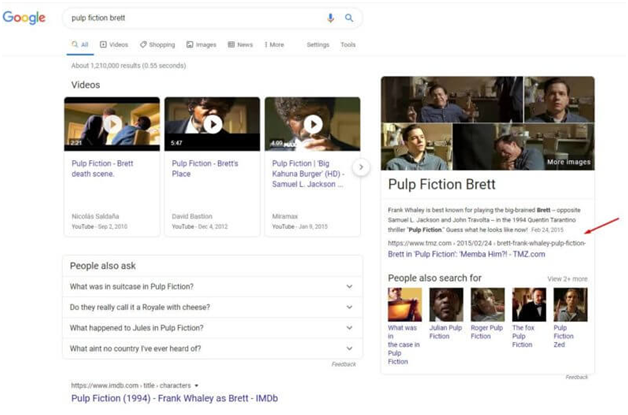Click the 'Miramax' uploader name
The width and height of the screenshot is (628, 415).
point(285,216)
